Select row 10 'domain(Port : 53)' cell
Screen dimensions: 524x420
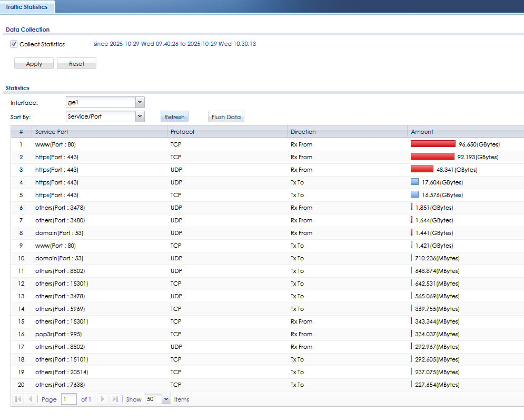pos(59,258)
